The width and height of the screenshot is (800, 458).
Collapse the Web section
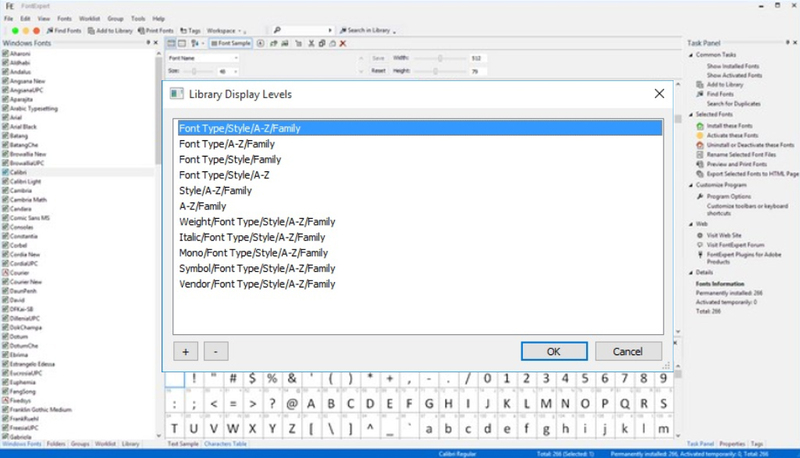tap(691, 224)
